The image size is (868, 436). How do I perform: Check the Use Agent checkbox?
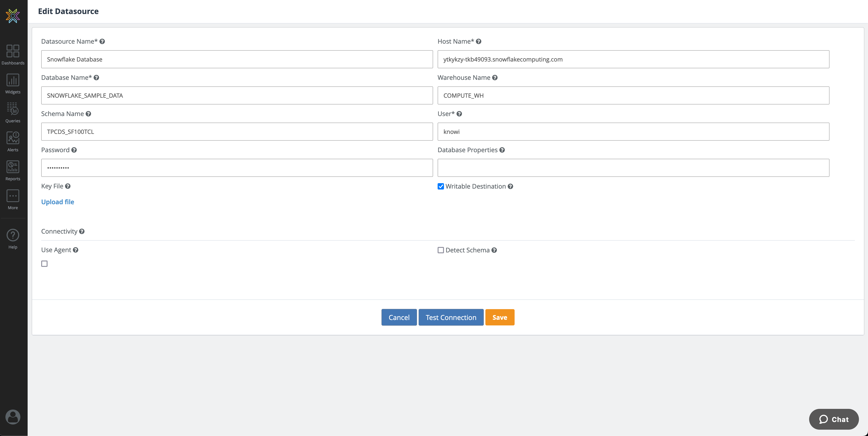click(x=44, y=264)
